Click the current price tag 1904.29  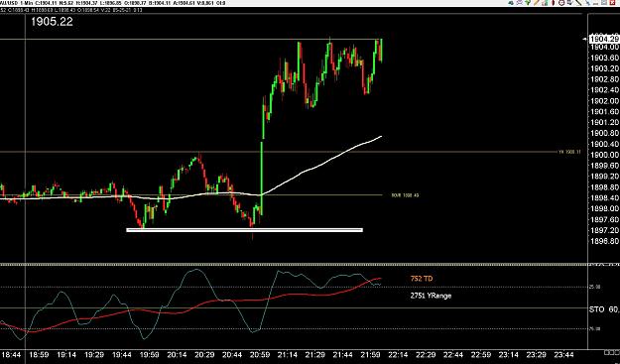[x=604, y=39]
